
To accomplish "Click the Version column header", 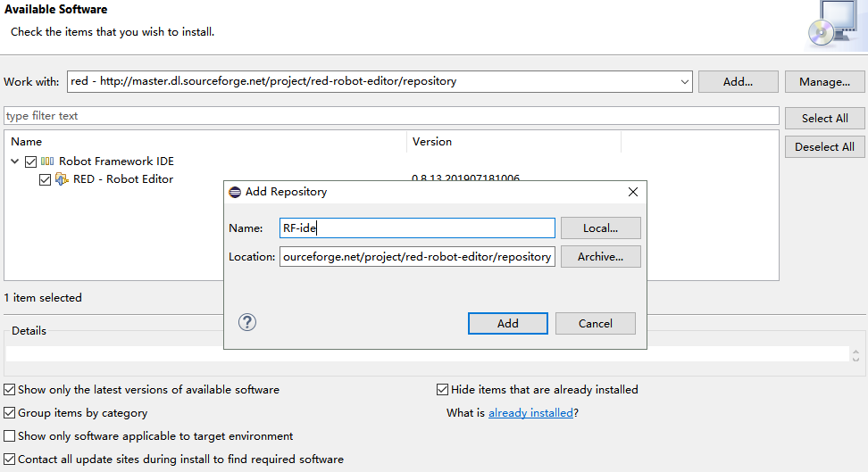I will click(432, 142).
